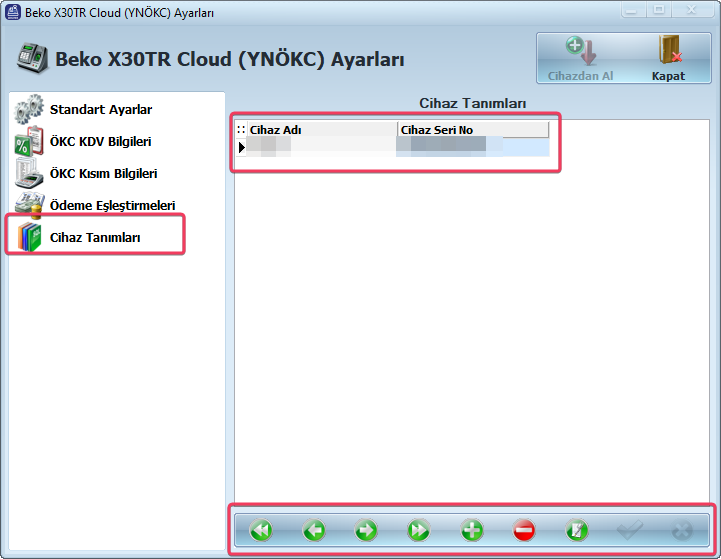The width and height of the screenshot is (721, 559).
Task: Switch to Ödeme Eşleştirmeleri section
Action: [x=112, y=206]
